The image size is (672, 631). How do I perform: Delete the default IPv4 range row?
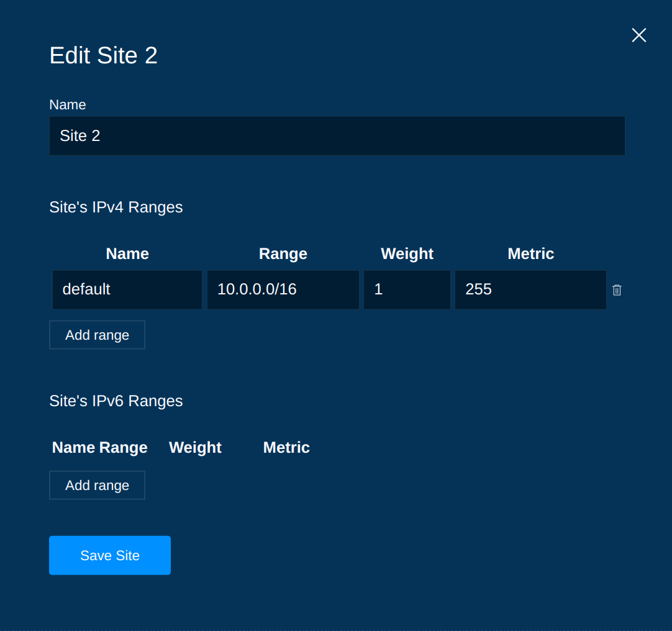(x=617, y=290)
